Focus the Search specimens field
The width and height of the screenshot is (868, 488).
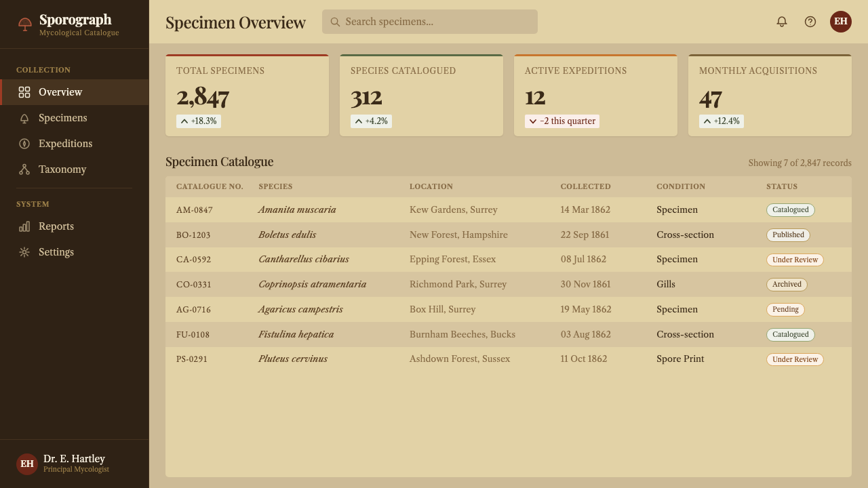430,22
